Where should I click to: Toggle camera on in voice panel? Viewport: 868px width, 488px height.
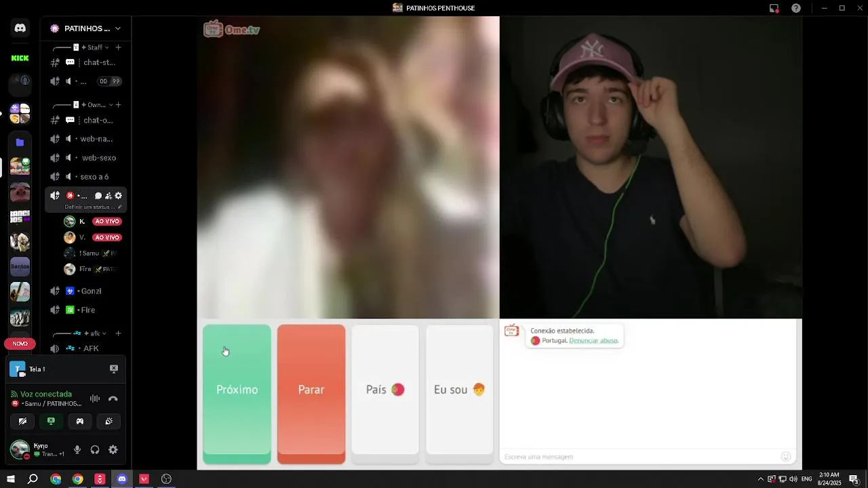coord(22,421)
